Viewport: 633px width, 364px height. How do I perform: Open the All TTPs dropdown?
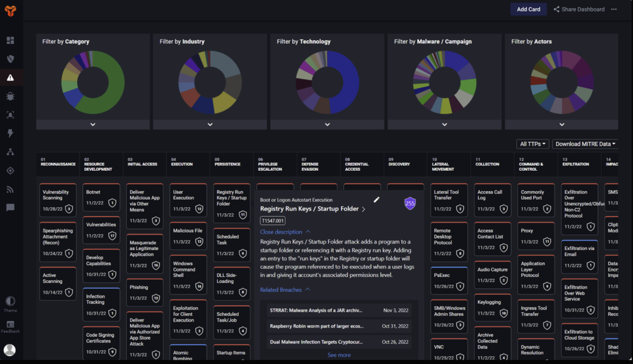pyautogui.click(x=532, y=144)
